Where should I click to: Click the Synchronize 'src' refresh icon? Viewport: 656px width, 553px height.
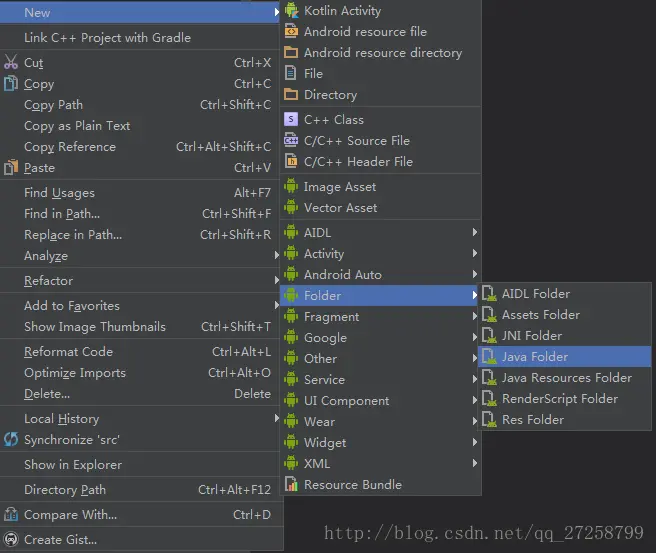(10, 439)
